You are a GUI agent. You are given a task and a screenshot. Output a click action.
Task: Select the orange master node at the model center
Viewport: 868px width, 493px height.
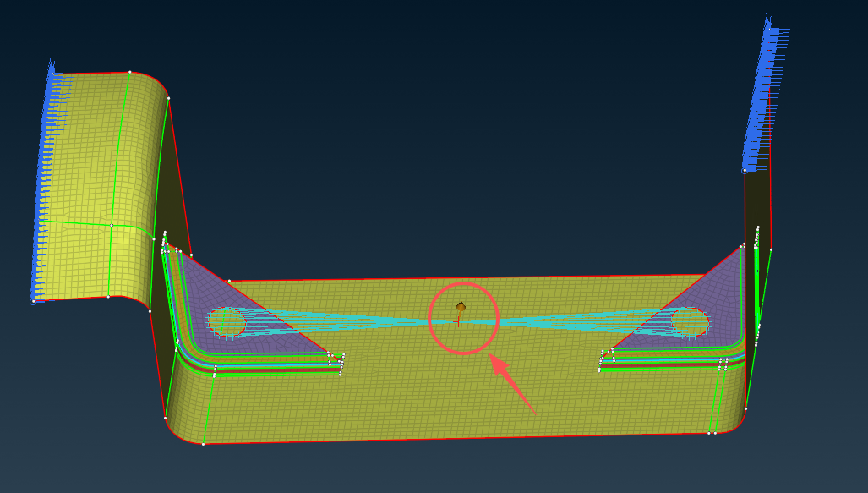click(x=461, y=307)
